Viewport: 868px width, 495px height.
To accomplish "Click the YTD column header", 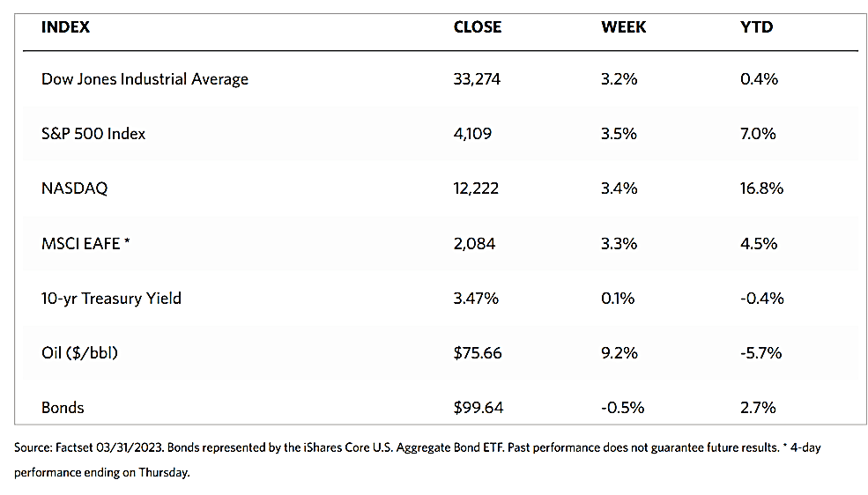I will point(756,27).
